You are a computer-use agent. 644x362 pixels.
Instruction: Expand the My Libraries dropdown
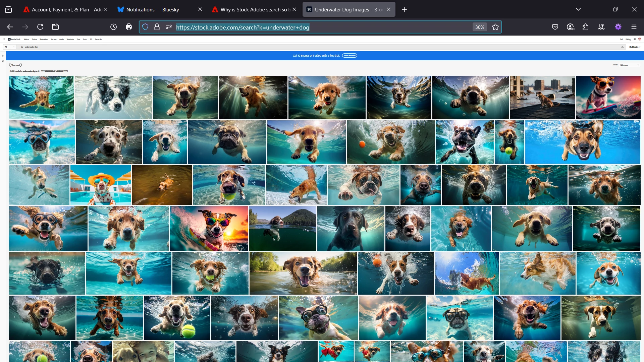pyautogui.click(x=635, y=47)
